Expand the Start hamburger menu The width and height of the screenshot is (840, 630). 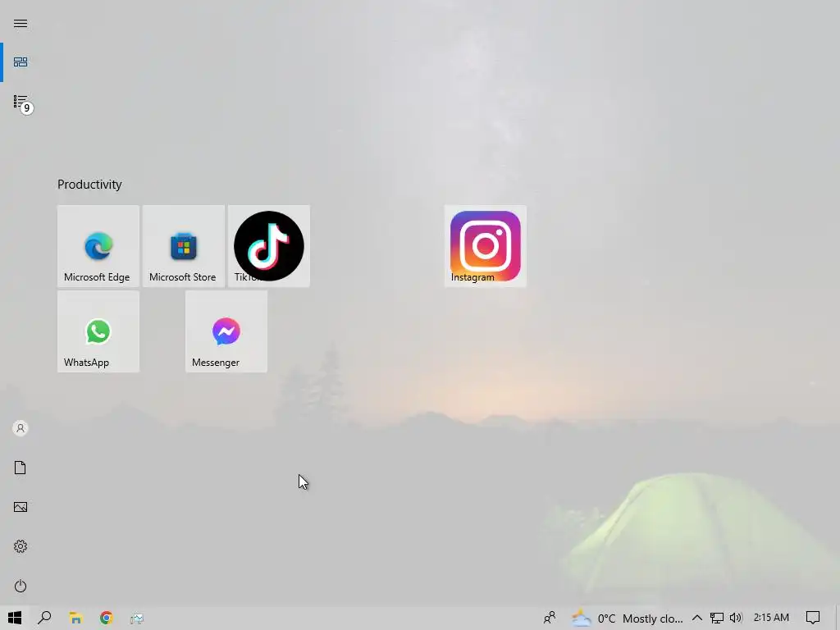coord(21,23)
